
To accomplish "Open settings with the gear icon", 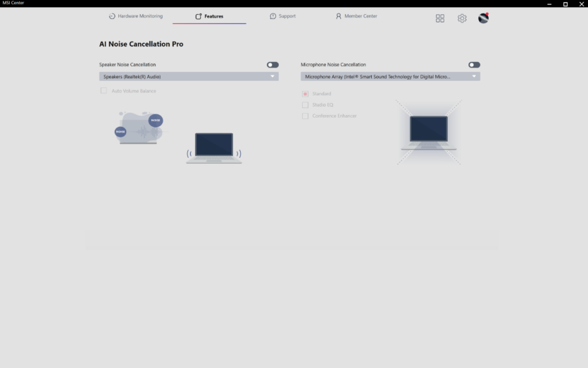I will [462, 18].
